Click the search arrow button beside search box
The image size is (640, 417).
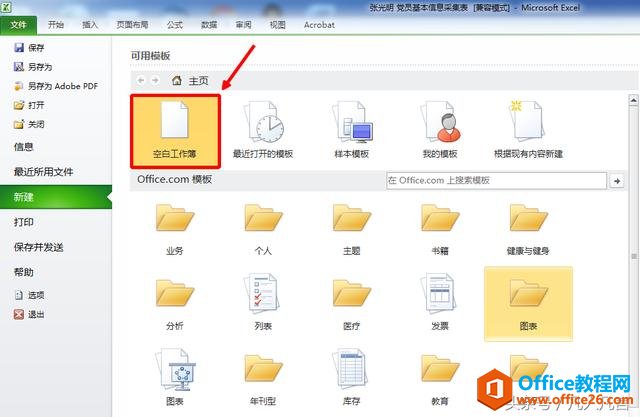[x=617, y=181]
